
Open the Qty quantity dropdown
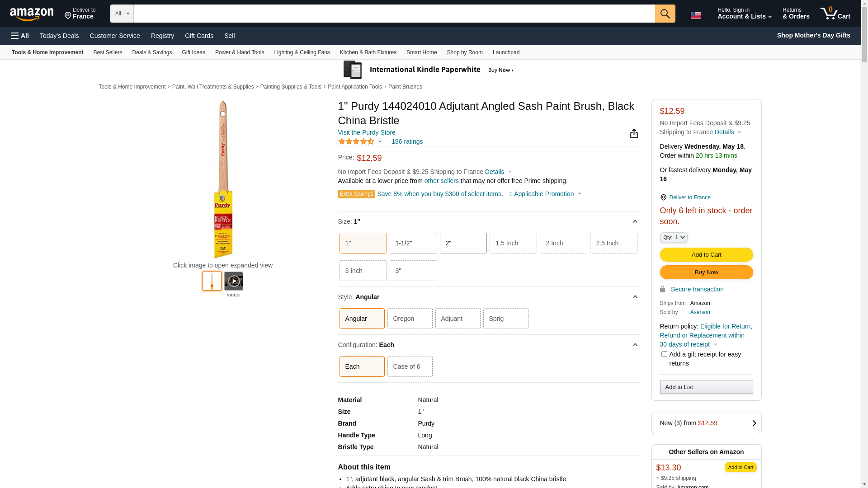click(x=673, y=237)
